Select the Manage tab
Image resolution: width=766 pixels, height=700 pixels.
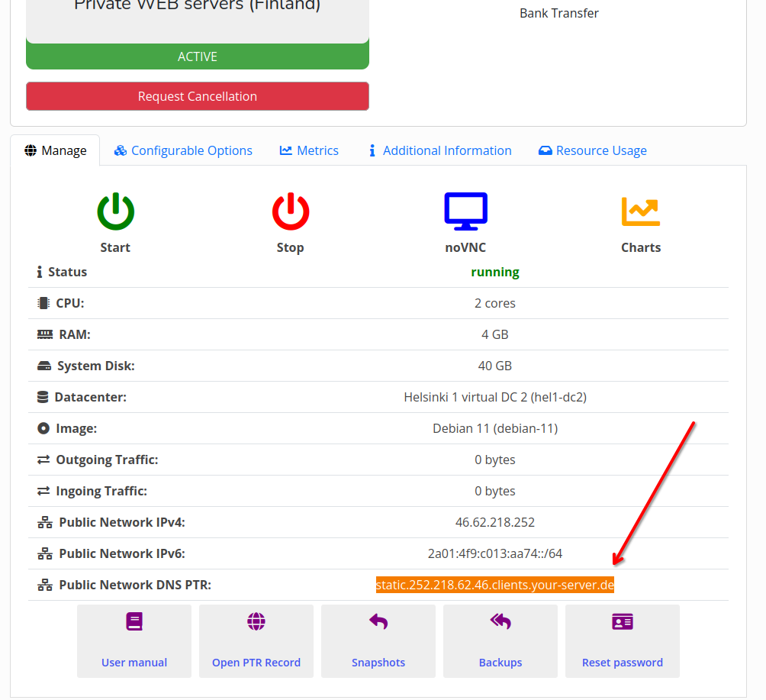tap(56, 150)
